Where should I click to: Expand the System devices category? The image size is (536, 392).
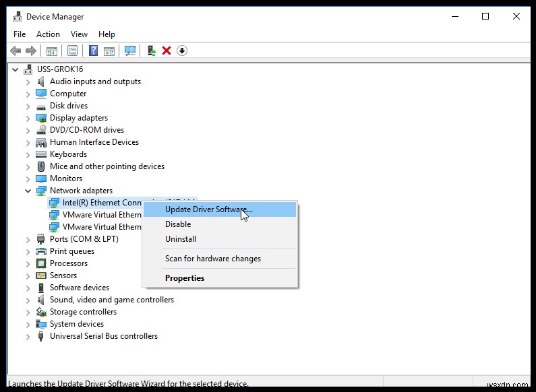point(28,325)
